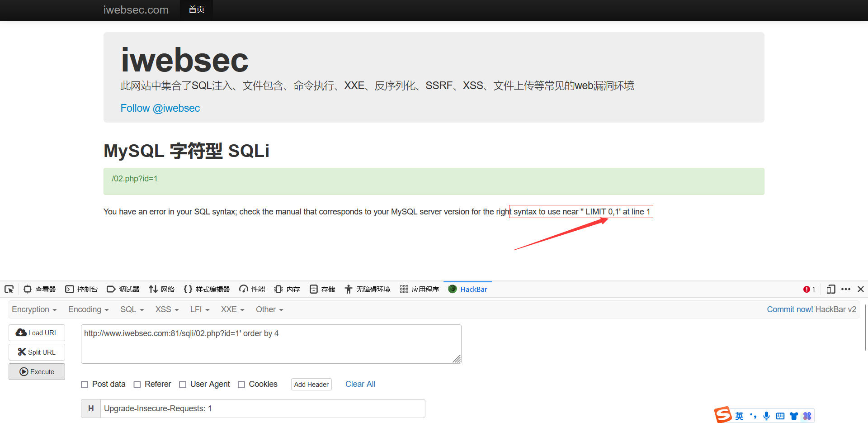The image size is (868, 423).
Task: Open the 性能 (Performance) panel
Action: pyautogui.click(x=251, y=289)
